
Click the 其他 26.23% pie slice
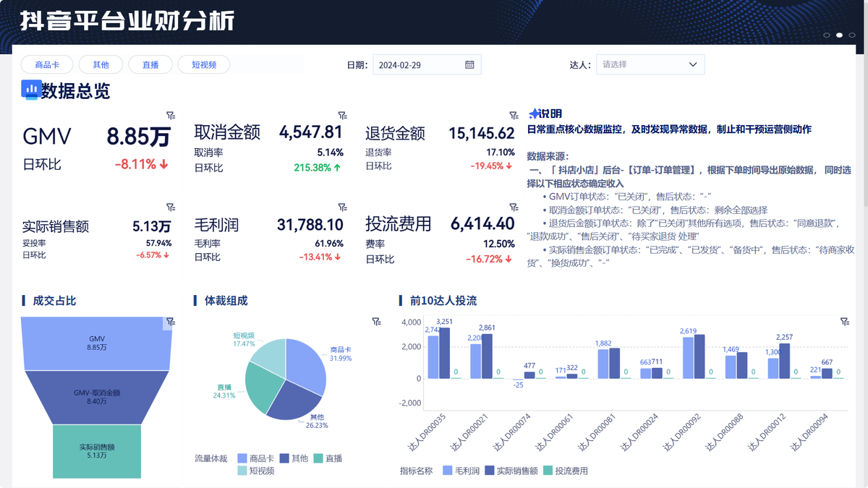pos(293,400)
